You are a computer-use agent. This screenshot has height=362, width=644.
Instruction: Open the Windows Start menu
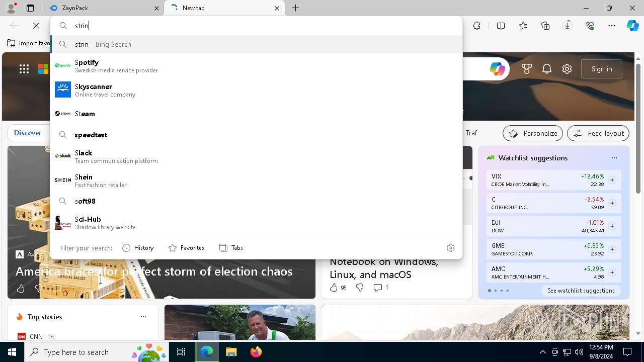coord(12,352)
